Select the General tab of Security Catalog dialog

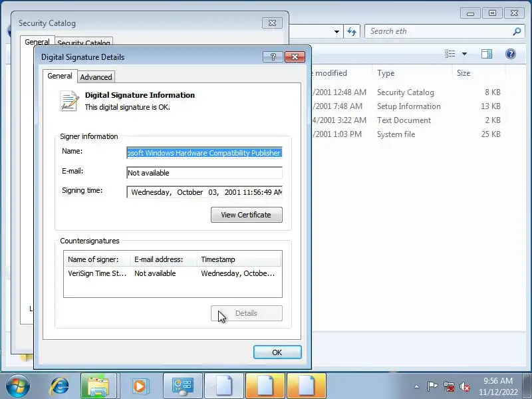pos(37,41)
